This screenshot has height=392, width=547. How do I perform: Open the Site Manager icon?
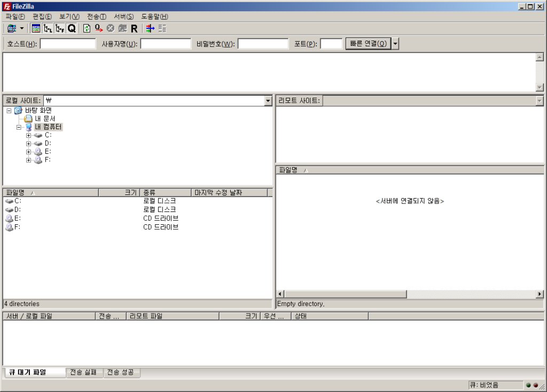coord(12,28)
